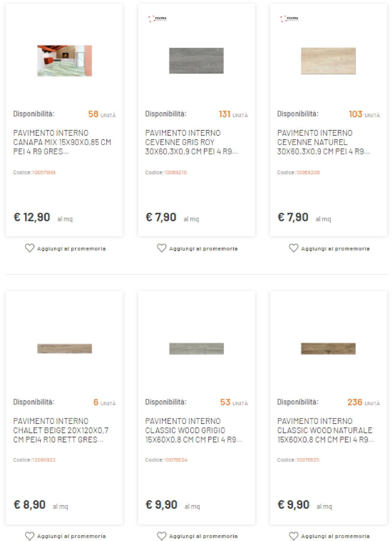
Task: Open Canapa Mix room photo thumbnail
Action: tap(65, 61)
